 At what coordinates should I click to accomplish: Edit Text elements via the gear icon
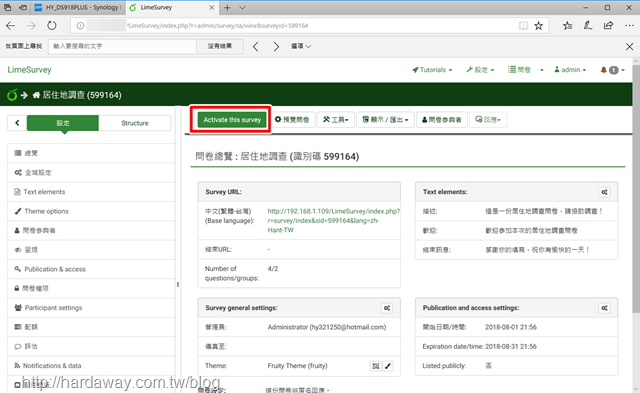[604, 192]
